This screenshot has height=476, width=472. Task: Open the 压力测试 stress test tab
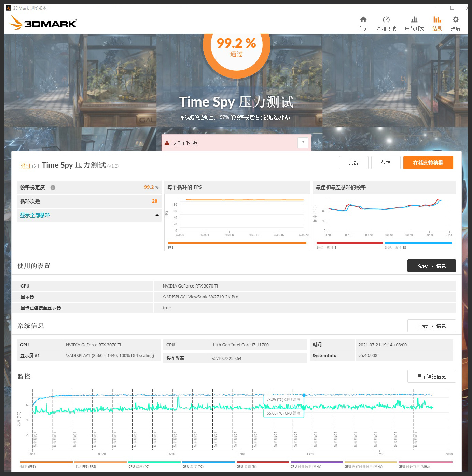414,24
